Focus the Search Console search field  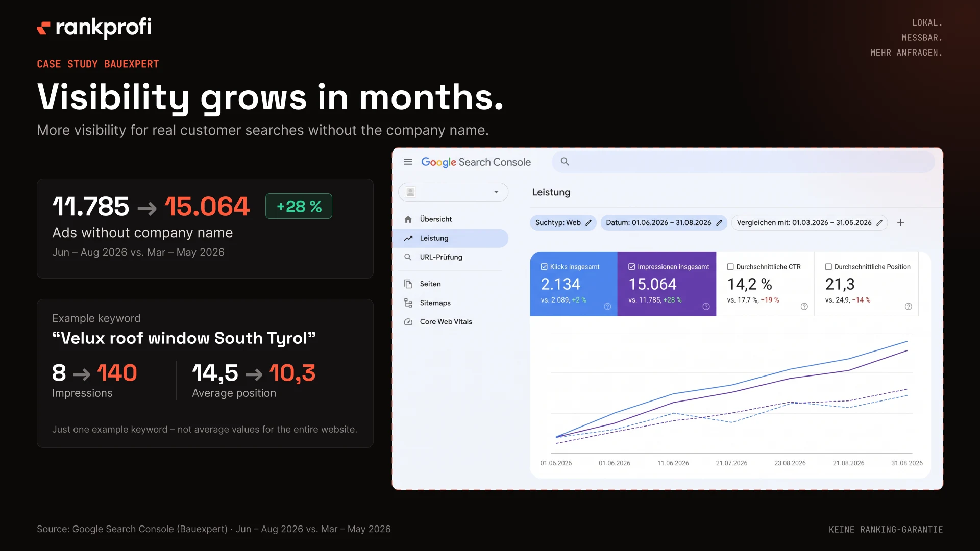(743, 162)
